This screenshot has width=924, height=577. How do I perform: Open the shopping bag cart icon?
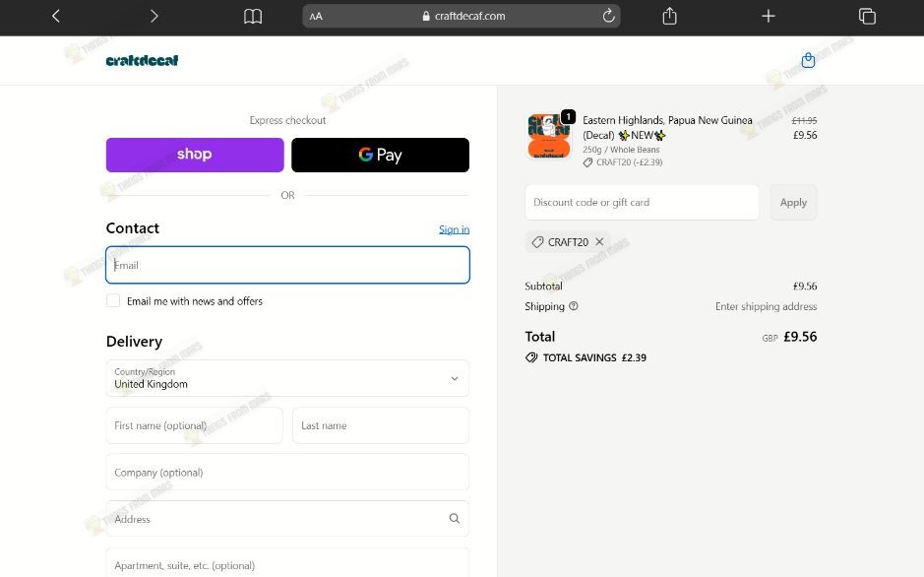point(808,60)
